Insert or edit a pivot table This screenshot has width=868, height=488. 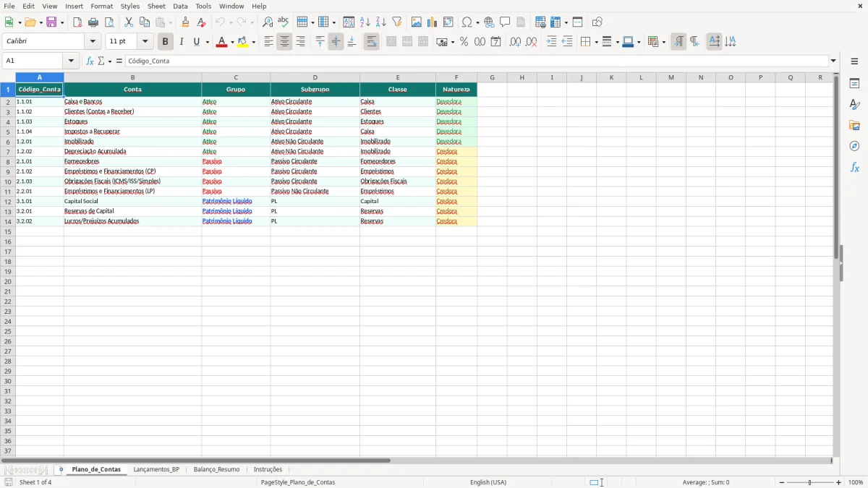[448, 22]
